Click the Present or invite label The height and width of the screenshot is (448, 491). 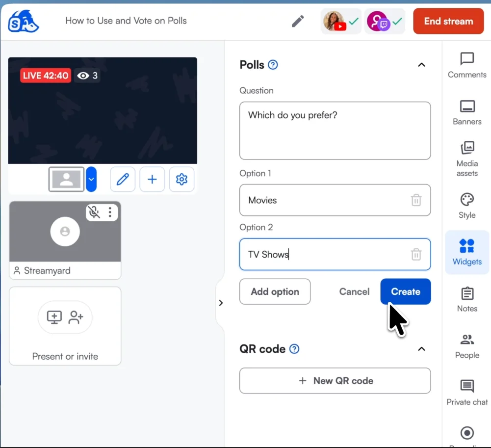[65, 356]
